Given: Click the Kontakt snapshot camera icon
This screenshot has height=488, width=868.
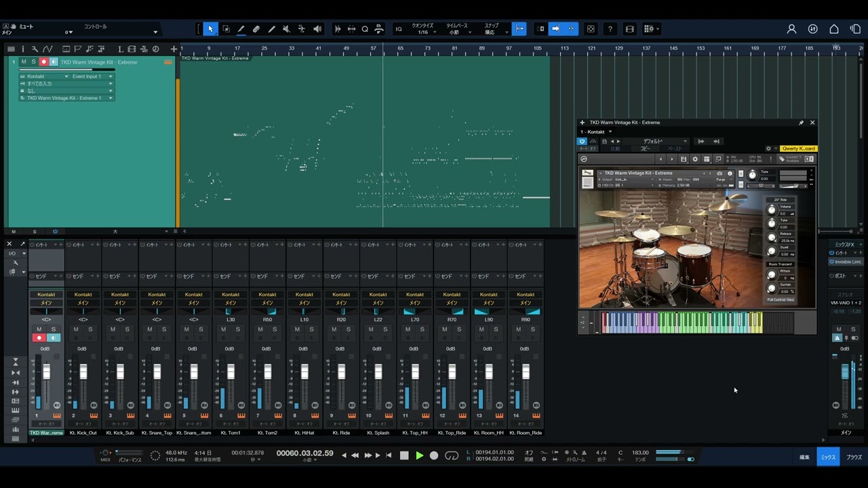Looking at the screenshot, I should coord(719,174).
